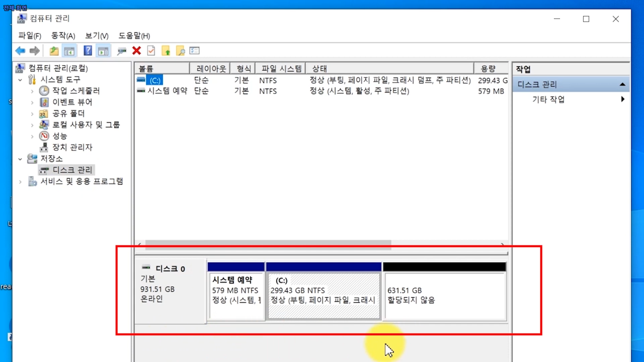Collapse the 시스템 도구 tree node

click(20, 80)
